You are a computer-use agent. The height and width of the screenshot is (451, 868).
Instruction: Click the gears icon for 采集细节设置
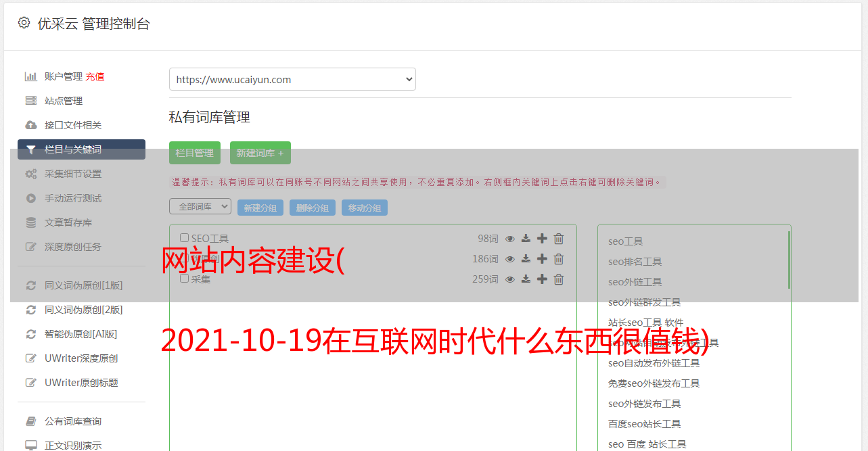pos(30,174)
